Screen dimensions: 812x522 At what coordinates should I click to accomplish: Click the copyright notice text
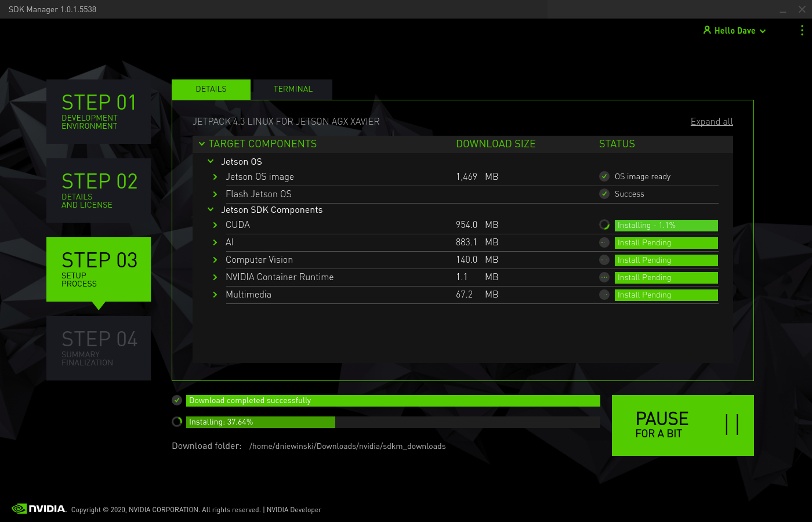pyautogui.click(x=166, y=510)
